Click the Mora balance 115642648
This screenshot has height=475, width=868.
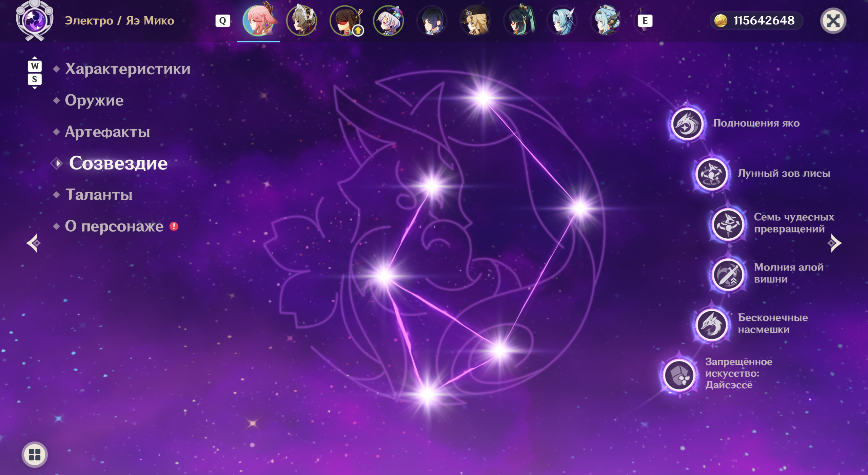764,21
